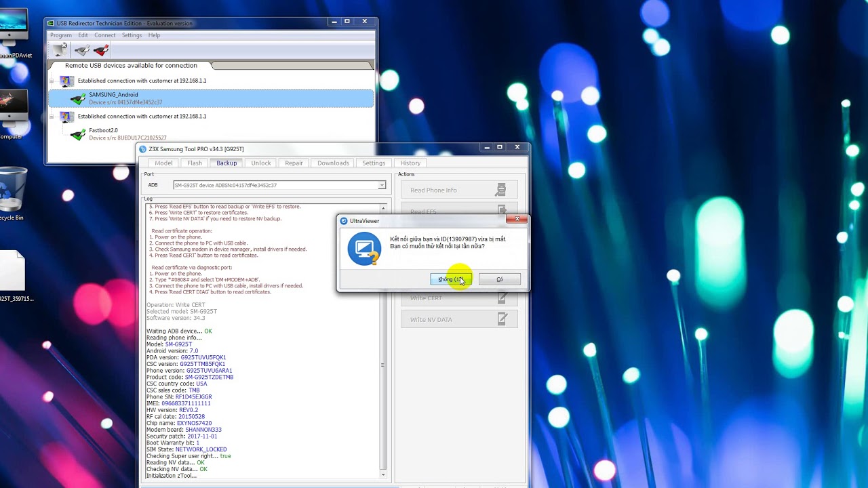868x488 pixels.
Task: Open the ADB port device dropdown
Action: [x=382, y=185]
